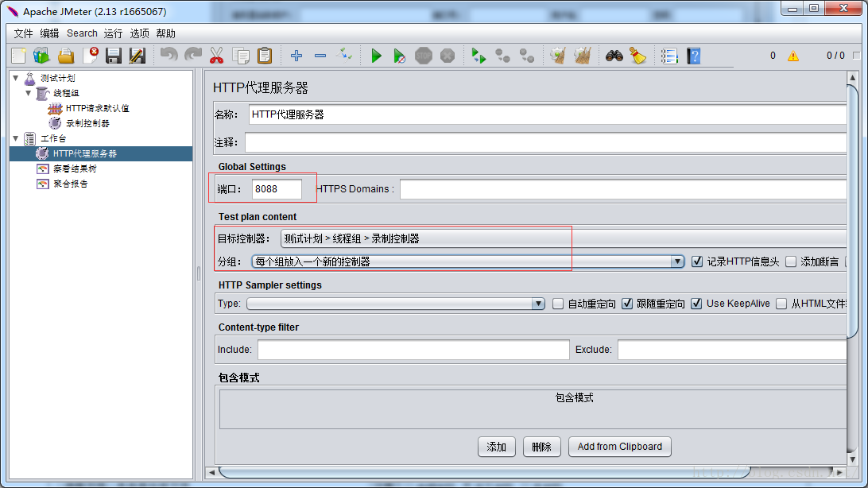Select 录制控制器 in the tree
Image resolution: width=868 pixels, height=488 pixels.
pyautogui.click(x=87, y=123)
